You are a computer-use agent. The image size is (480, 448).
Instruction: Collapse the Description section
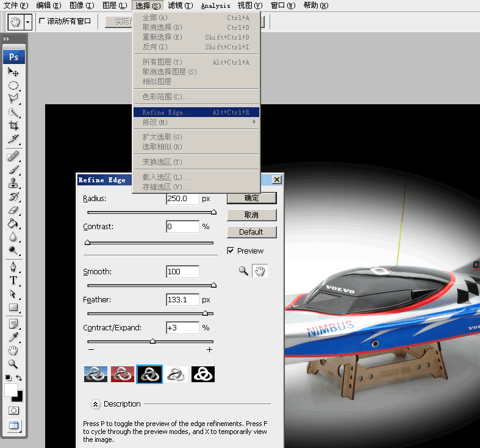click(x=96, y=405)
